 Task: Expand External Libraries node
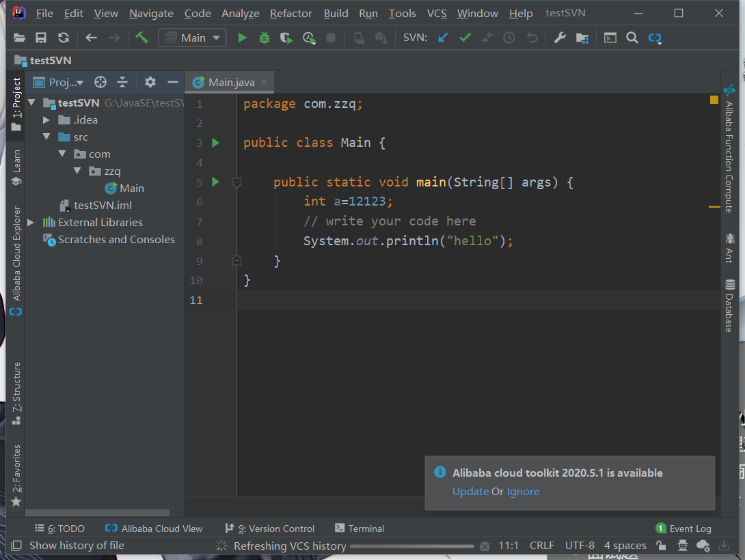[31, 222]
